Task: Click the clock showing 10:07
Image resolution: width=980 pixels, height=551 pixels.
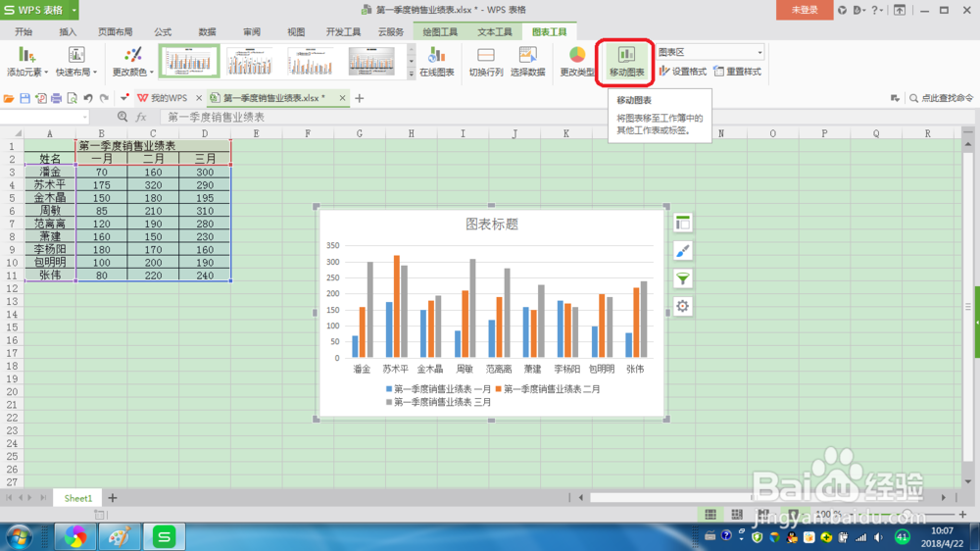Action: click(942, 531)
